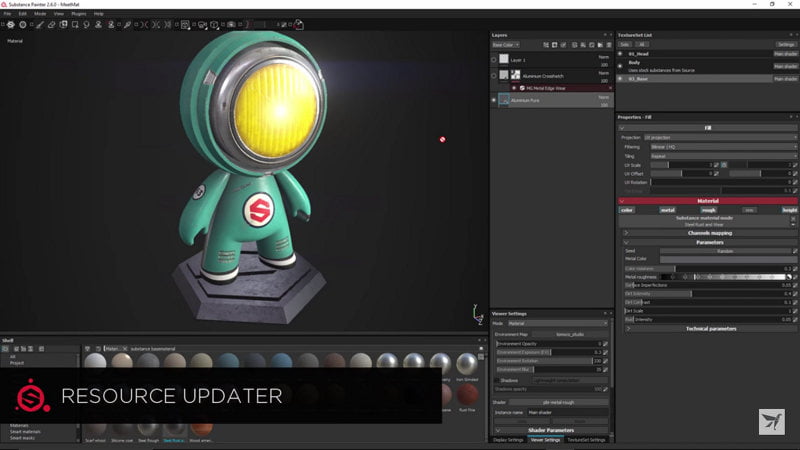Switch to the TextureSet Settings tab
This screenshot has width=800, height=450.
coord(586,440)
